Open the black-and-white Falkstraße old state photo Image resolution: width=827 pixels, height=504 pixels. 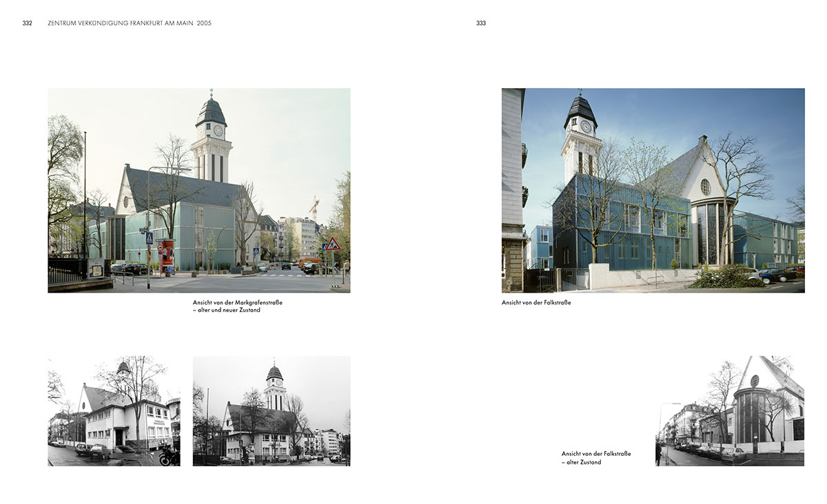729,410
